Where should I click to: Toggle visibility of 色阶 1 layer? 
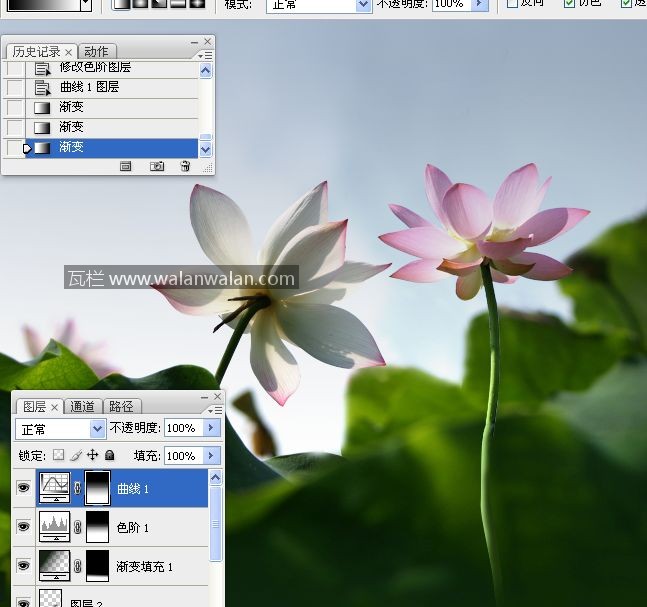[x=23, y=527]
